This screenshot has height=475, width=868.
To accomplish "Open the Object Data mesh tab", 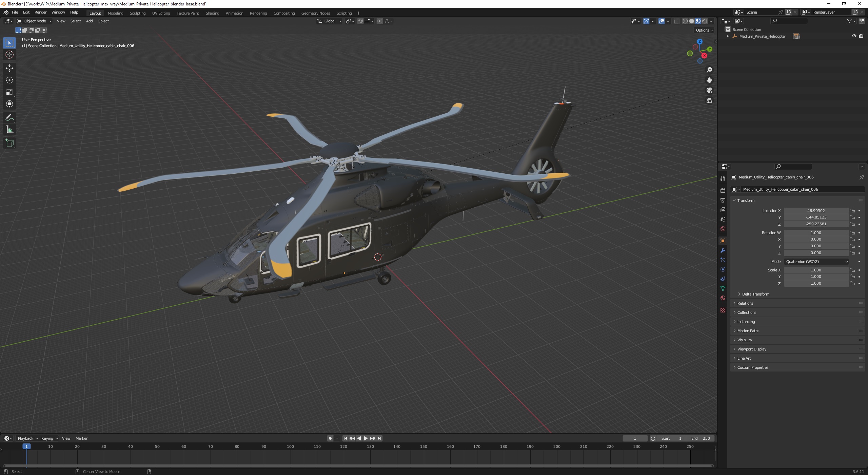I will 723,288.
